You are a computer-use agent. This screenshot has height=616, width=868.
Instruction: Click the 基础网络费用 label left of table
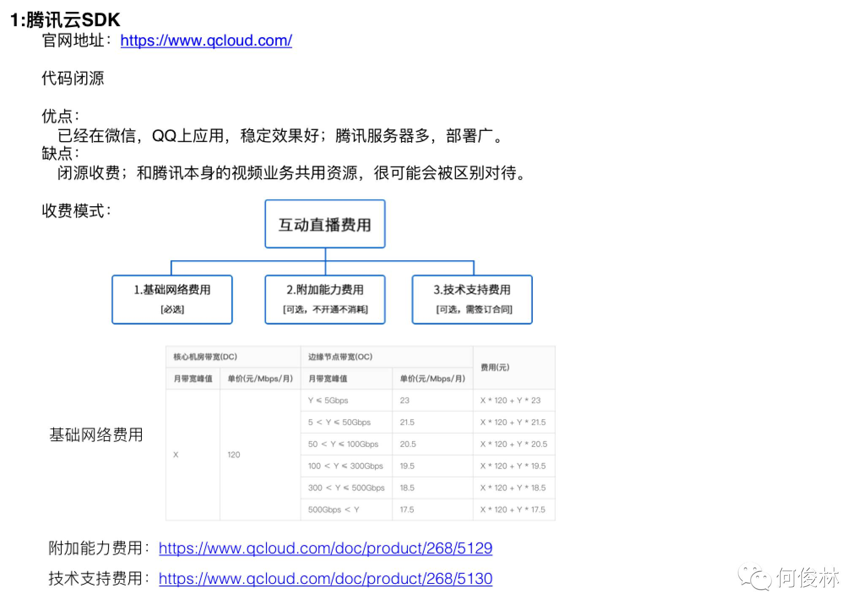(x=96, y=435)
